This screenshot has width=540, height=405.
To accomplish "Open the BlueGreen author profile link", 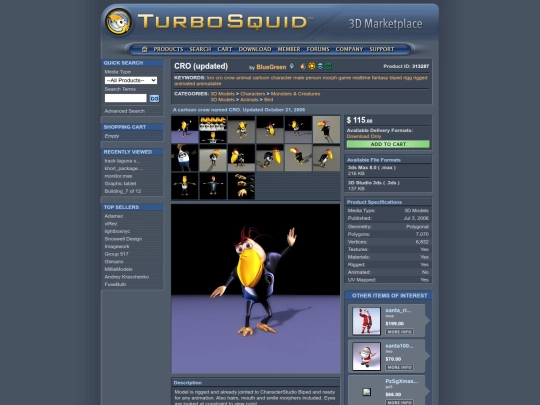I will (x=271, y=67).
